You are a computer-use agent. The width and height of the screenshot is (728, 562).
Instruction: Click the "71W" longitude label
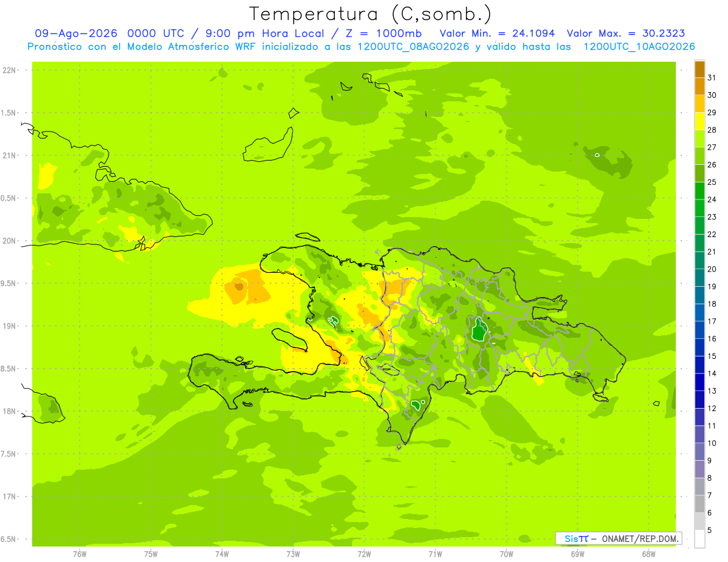pyautogui.click(x=435, y=554)
